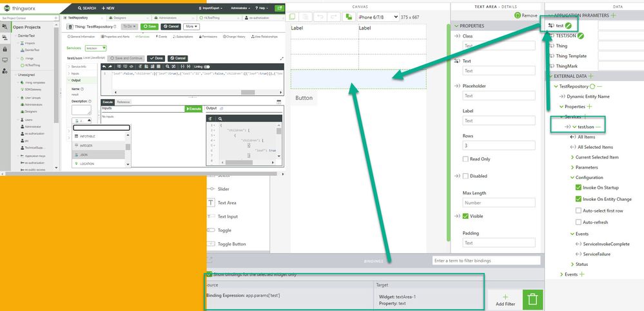Uncheck Invoke On Startup

tap(578, 187)
